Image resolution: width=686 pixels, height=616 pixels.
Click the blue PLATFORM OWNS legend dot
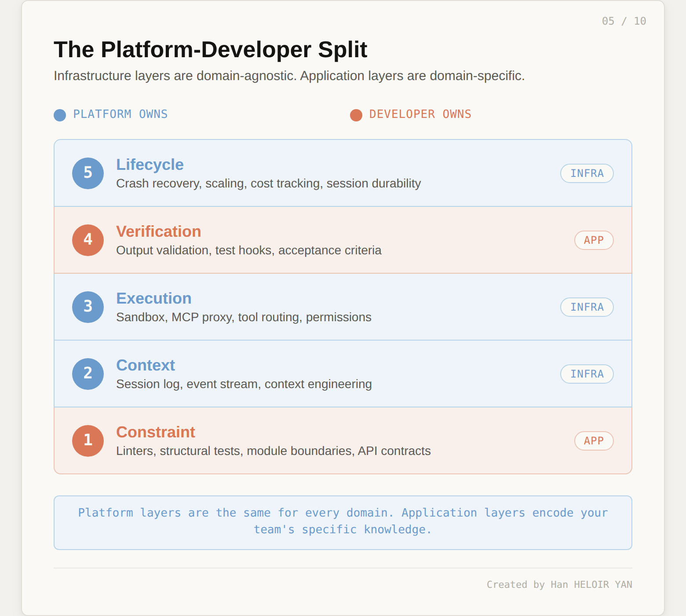click(59, 115)
